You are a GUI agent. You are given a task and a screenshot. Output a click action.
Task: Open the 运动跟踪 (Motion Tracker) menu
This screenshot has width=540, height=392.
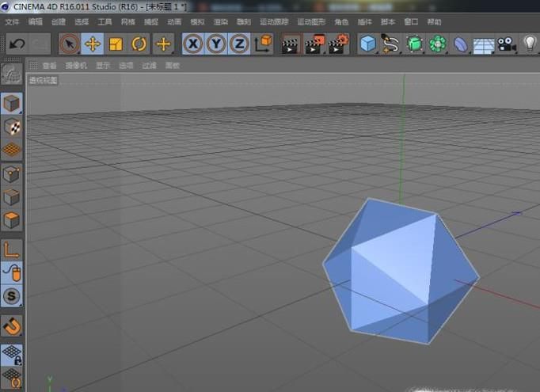274,22
